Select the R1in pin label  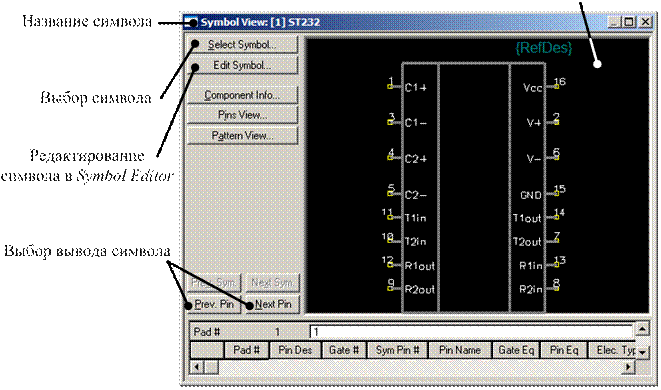(530, 266)
